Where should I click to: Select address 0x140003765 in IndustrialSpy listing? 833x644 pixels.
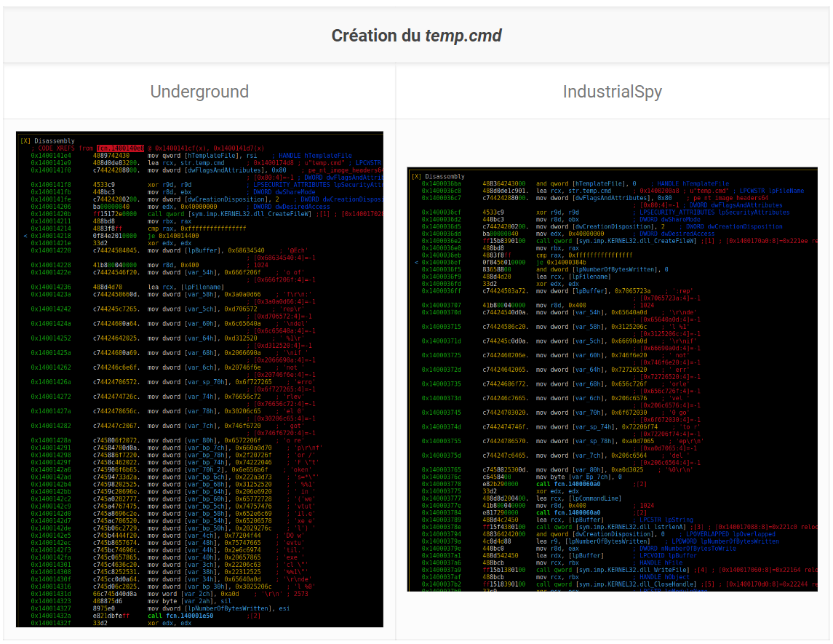pos(441,470)
